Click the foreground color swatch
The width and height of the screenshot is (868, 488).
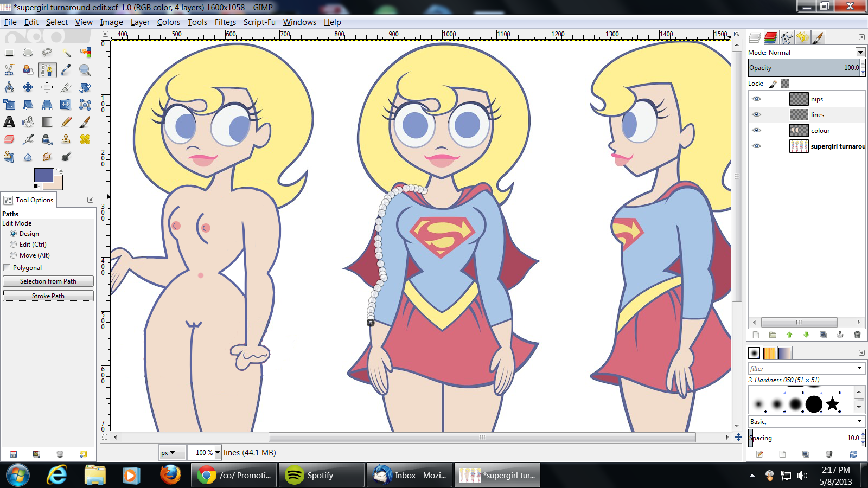43,175
